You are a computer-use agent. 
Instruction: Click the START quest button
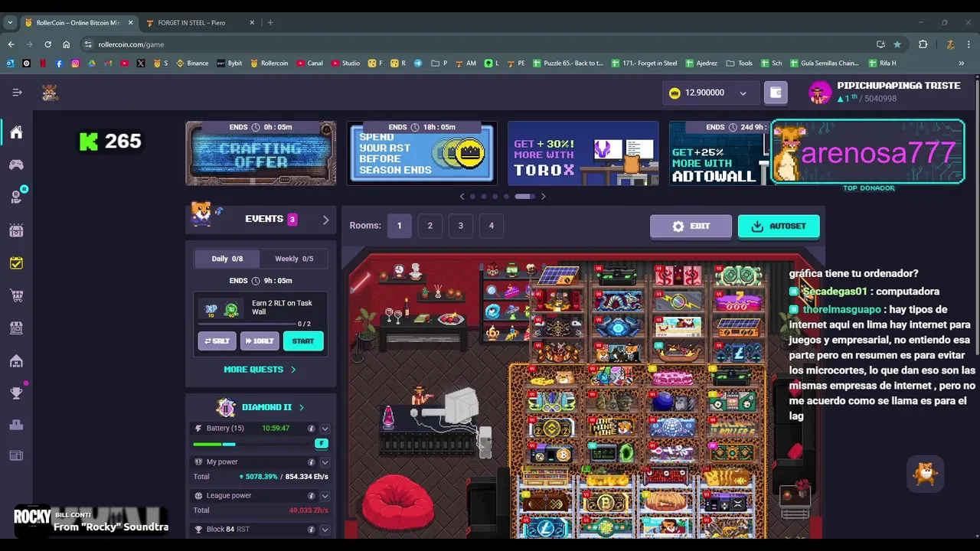pyautogui.click(x=303, y=341)
